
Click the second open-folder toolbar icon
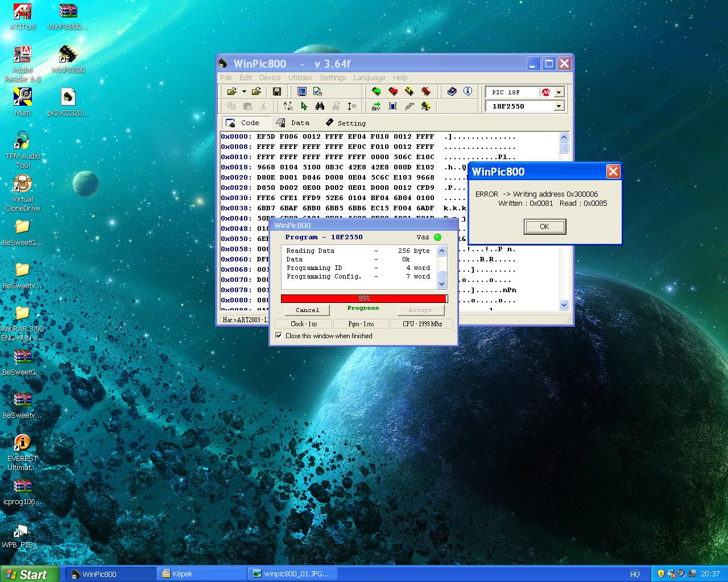pyautogui.click(x=257, y=92)
